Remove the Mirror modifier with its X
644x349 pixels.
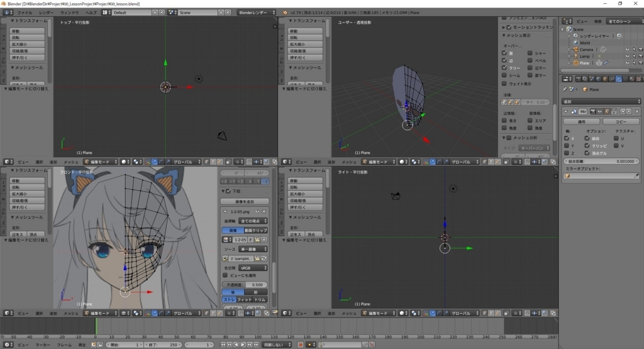[636, 111]
